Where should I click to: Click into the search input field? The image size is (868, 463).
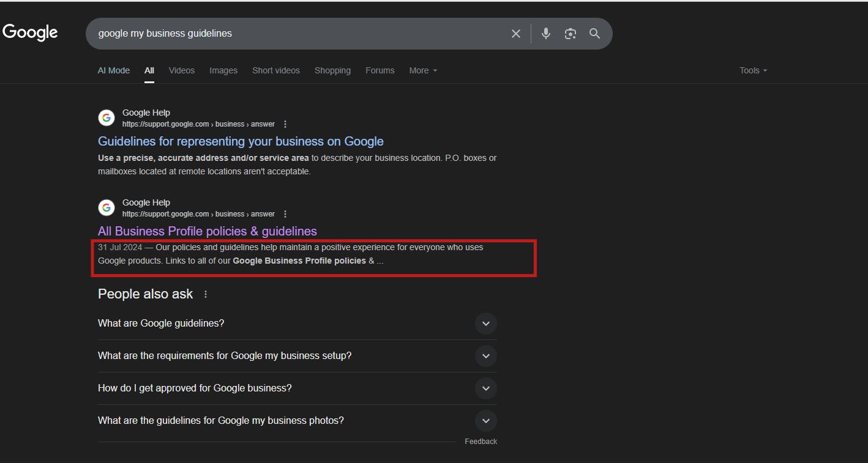click(x=294, y=34)
